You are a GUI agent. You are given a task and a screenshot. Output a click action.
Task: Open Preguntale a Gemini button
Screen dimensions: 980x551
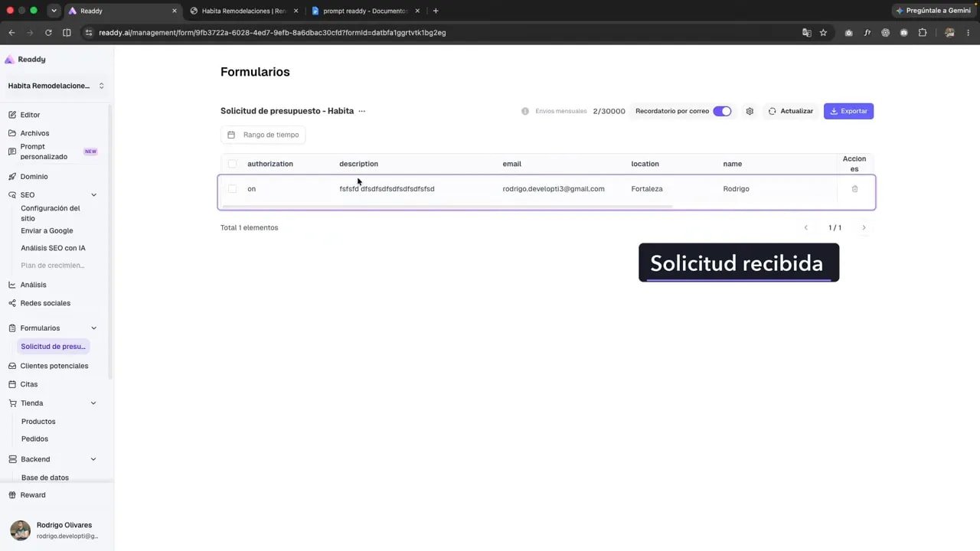click(933, 11)
